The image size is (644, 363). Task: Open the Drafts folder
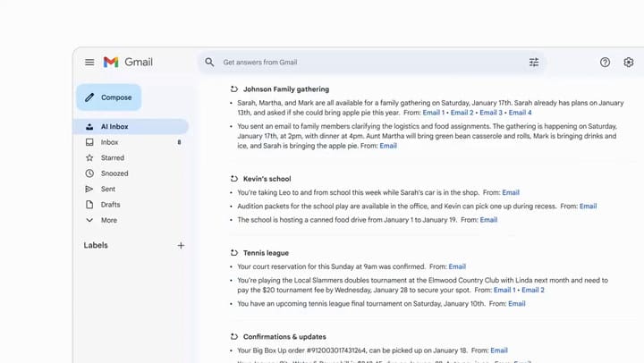[x=131, y=205]
